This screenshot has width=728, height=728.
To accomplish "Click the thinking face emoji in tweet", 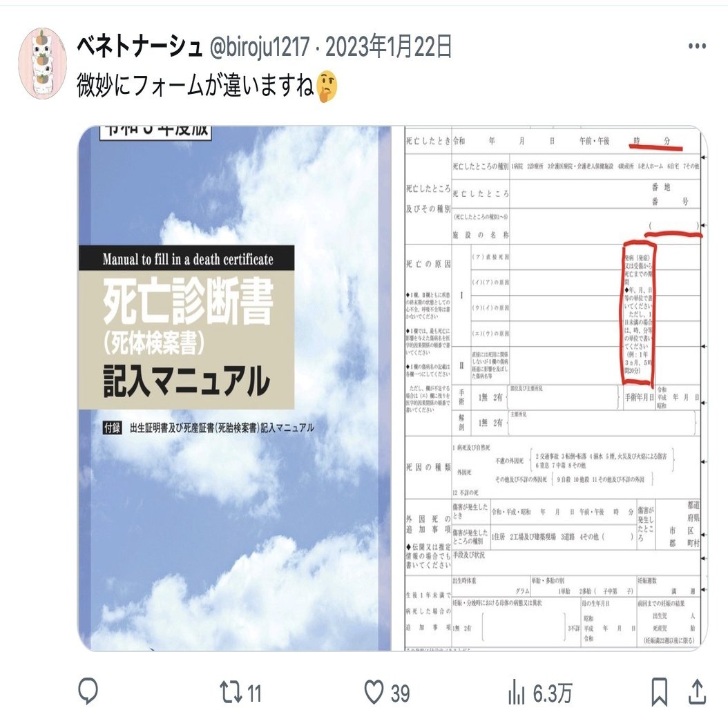I will pyautogui.click(x=327, y=86).
